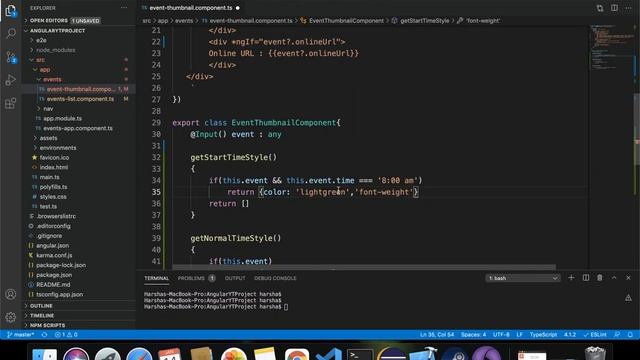Click the synchronize changes icon in status bar

click(x=44, y=335)
